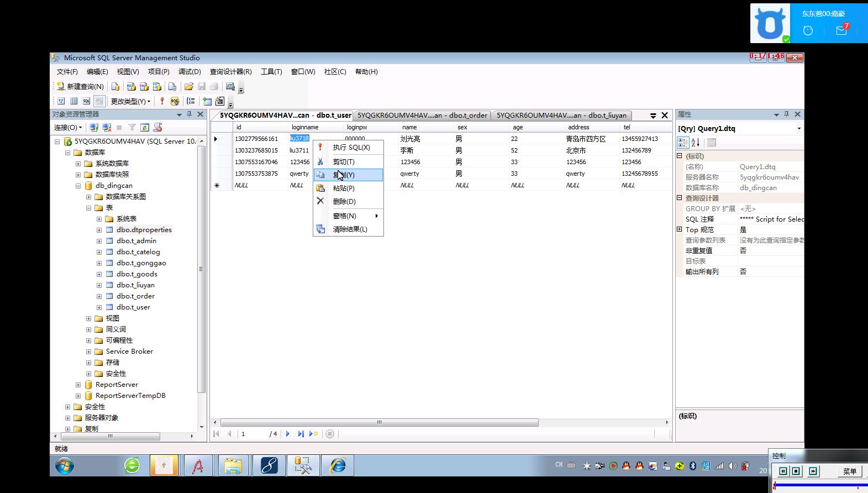Viewport: 868px width, 493px height.
Task: Click the Disconnect icon in Object Explorer
Action: point(107,127)
